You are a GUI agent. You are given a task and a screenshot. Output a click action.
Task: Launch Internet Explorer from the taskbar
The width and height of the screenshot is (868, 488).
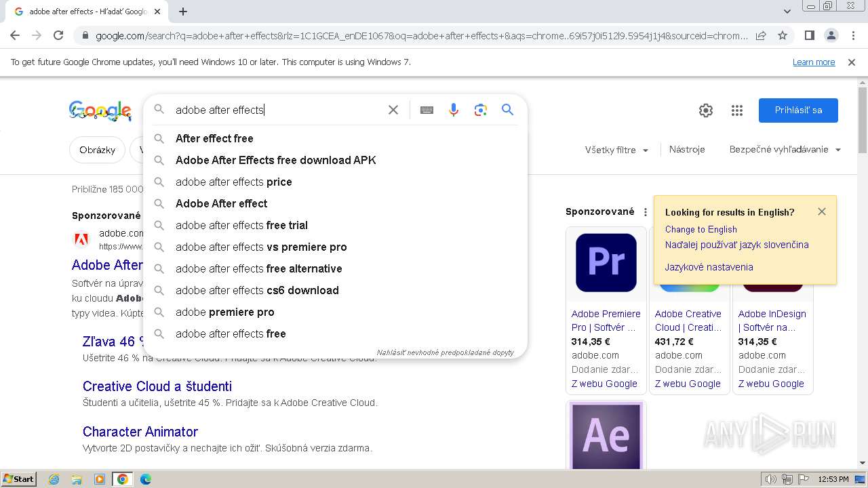point(54,479)
